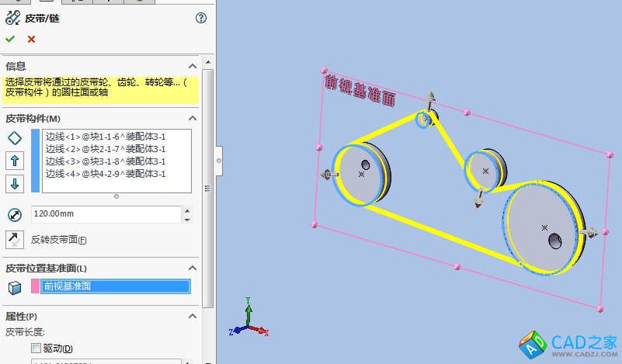This screenshot has height=364, width=622.
Task: Confirm belt with green checkmark
Action: pos(10,39)
